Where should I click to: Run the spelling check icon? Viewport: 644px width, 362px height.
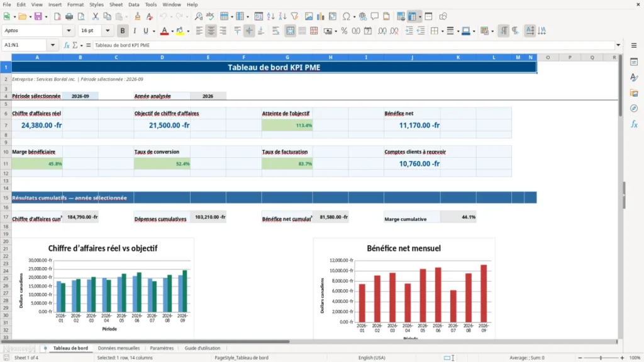click(210, 16)
